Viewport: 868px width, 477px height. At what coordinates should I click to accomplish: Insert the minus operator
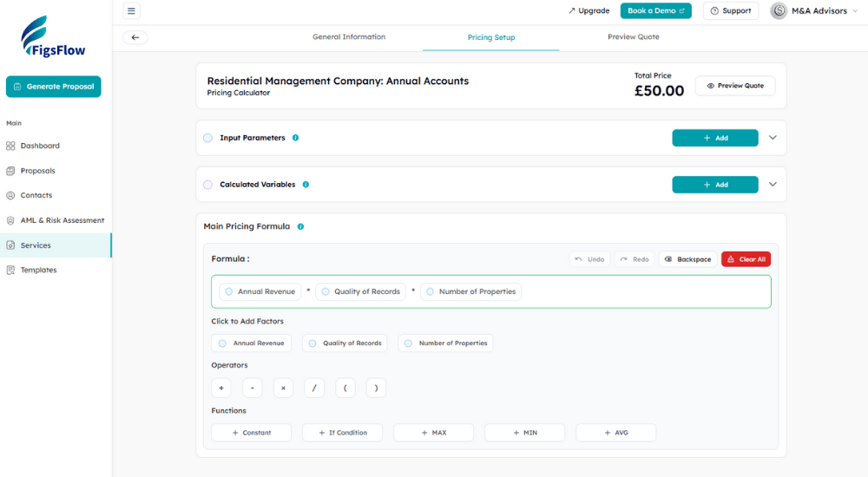click(x=252, y=388)
